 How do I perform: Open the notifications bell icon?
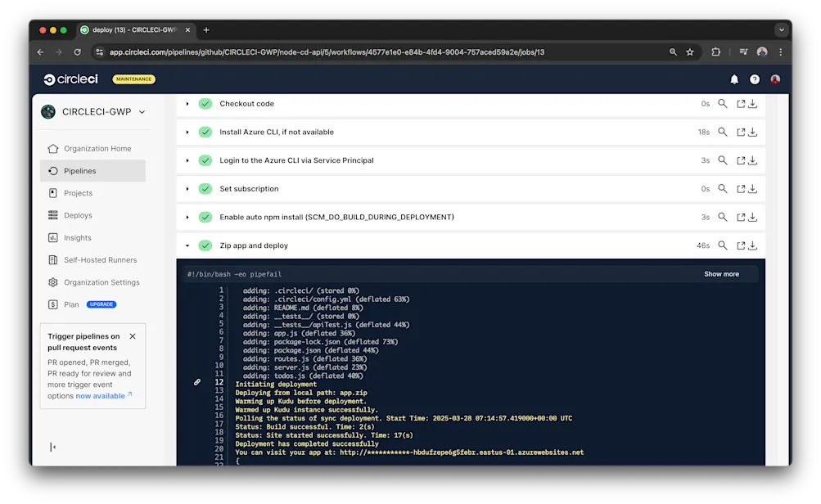[x=734, y=79]
